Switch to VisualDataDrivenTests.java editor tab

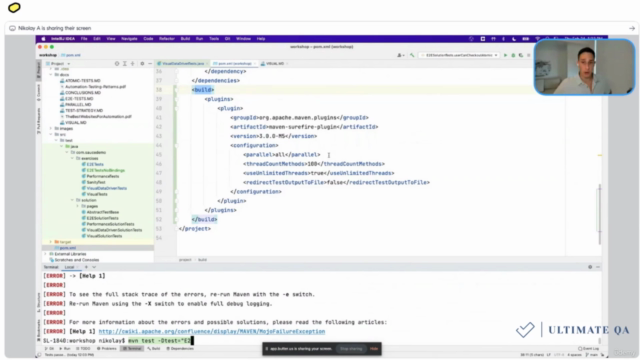coord(182,64)
